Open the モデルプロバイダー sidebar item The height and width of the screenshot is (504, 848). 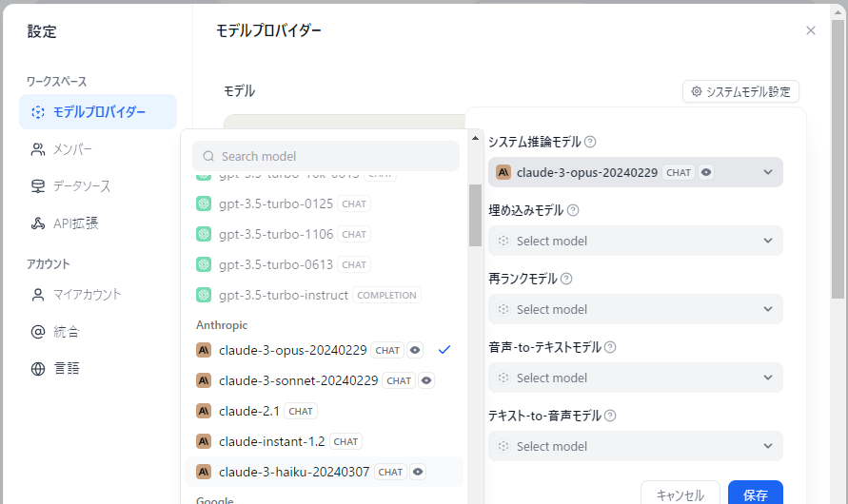[98, 112]
